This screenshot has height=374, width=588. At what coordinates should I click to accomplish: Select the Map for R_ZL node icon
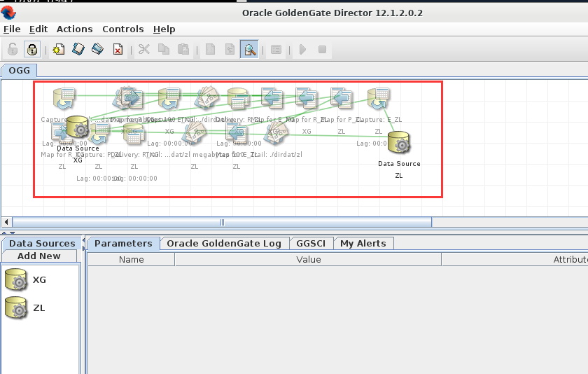coord(307,98)
